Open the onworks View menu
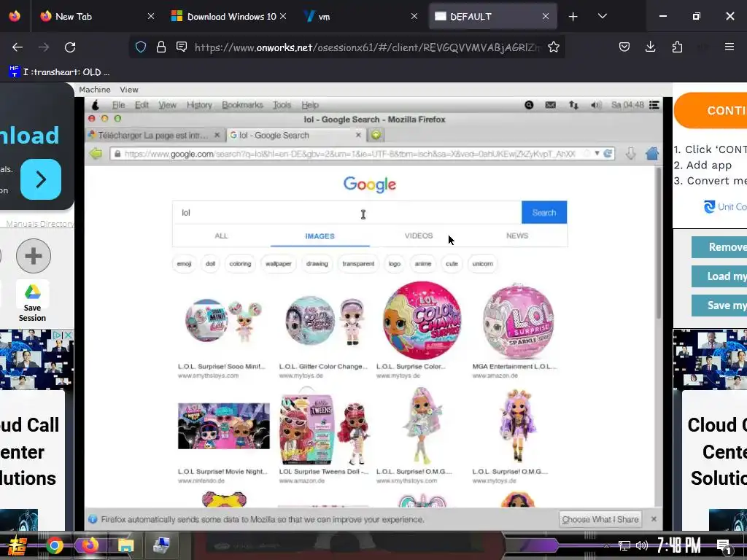 [x=128, y=90]
